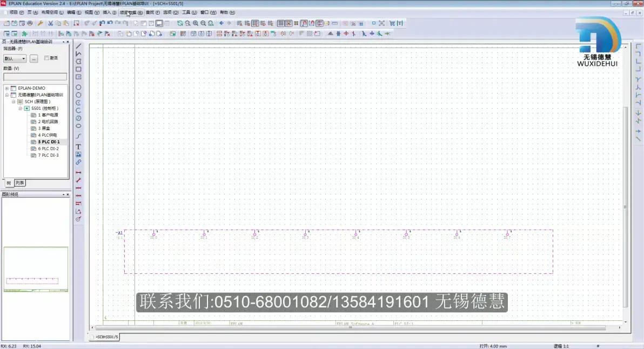Click the =SCH+SS01/5 page tab
Viewport: 644px width, 349px height.
pyautogui.click(x=105, y=337)
